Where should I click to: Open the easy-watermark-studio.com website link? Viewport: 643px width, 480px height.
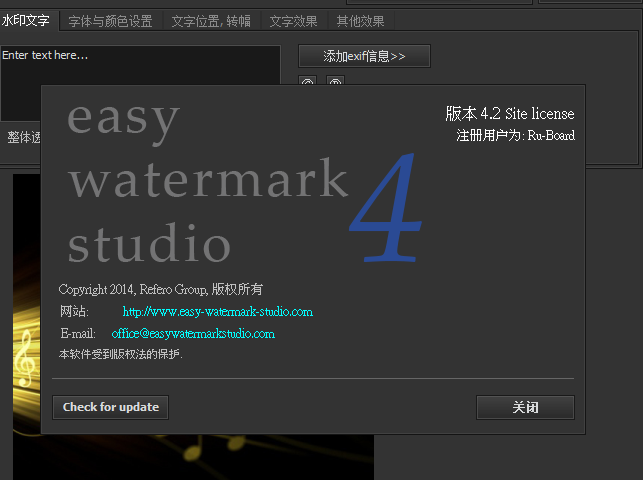click(217, 312)
